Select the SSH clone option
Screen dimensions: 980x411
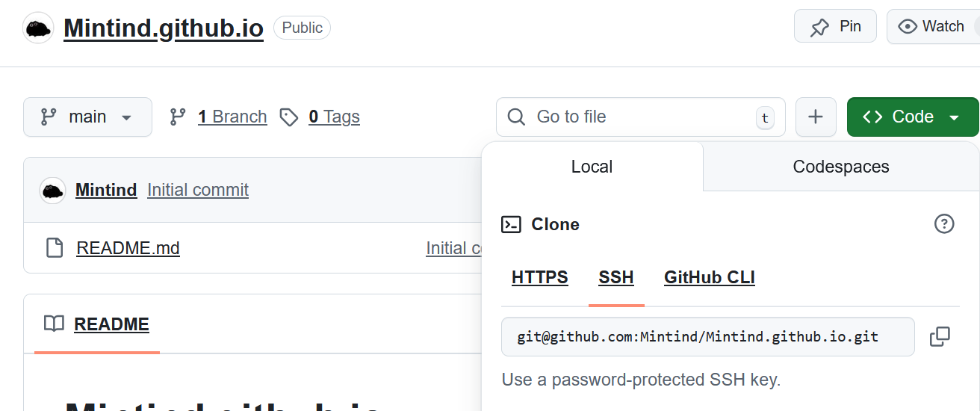pyautogui.click(x=615, y=278)
